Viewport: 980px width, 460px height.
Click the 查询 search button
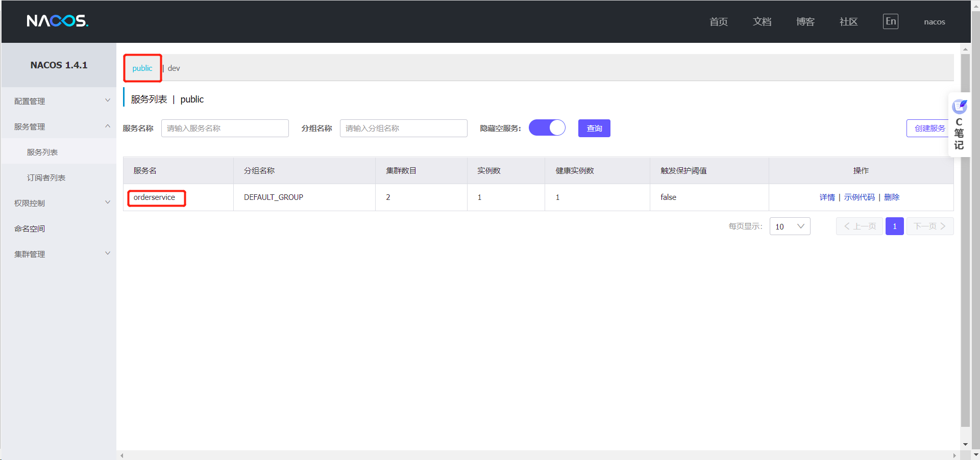click(594, 128)
